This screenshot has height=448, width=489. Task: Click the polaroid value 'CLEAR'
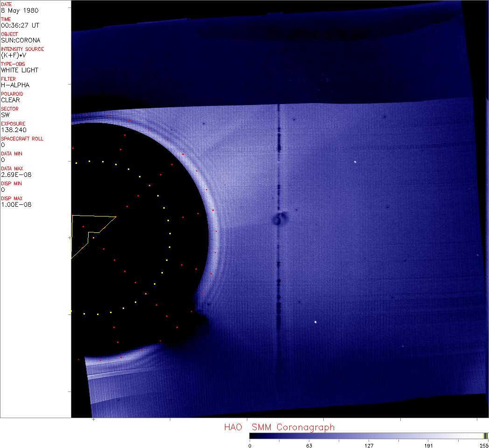(11, 100)
